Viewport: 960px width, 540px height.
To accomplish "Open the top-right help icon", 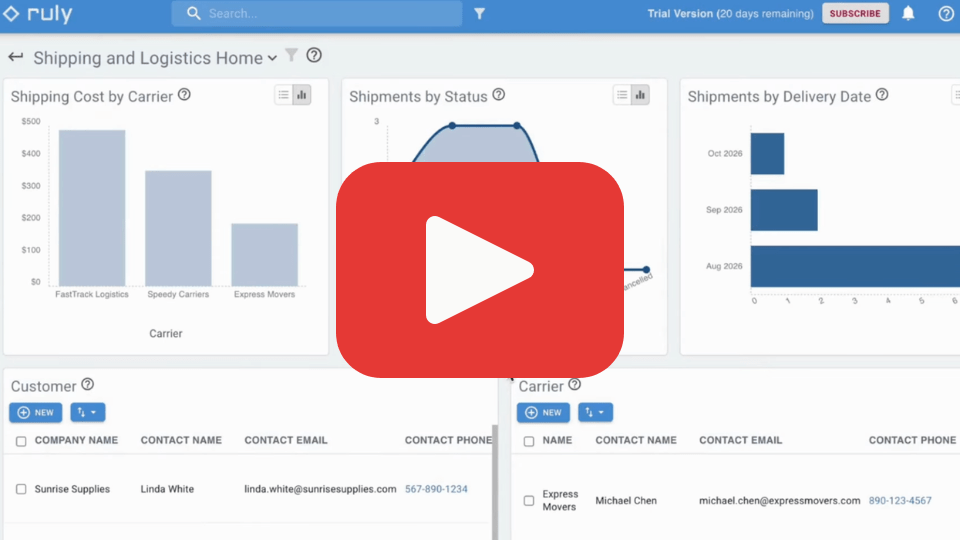I will (x=945, y=13).
